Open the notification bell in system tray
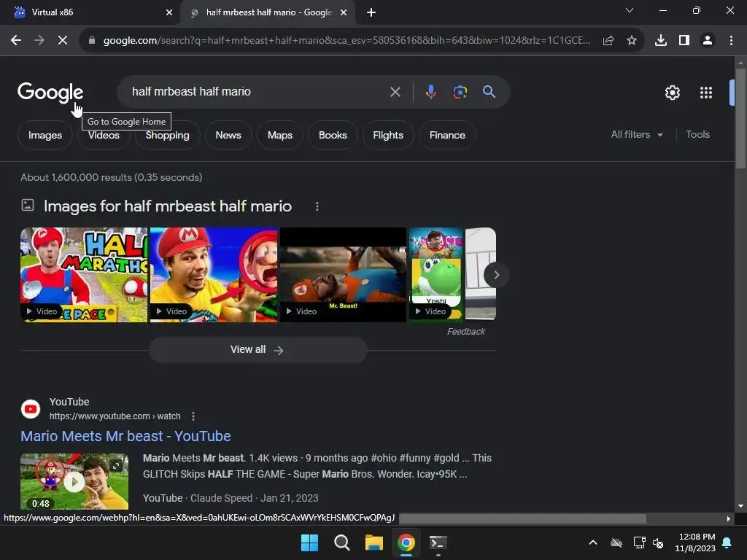747x560 pixels. click(727, 542)
